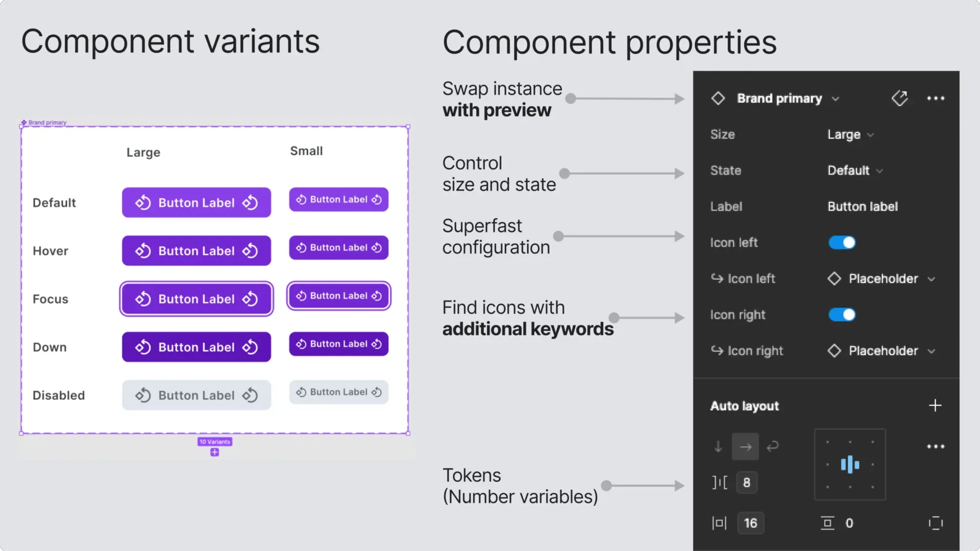This screenshot has width=980, height=551.
Task: Select the Large Focus button variant
Action: [197, 299]
